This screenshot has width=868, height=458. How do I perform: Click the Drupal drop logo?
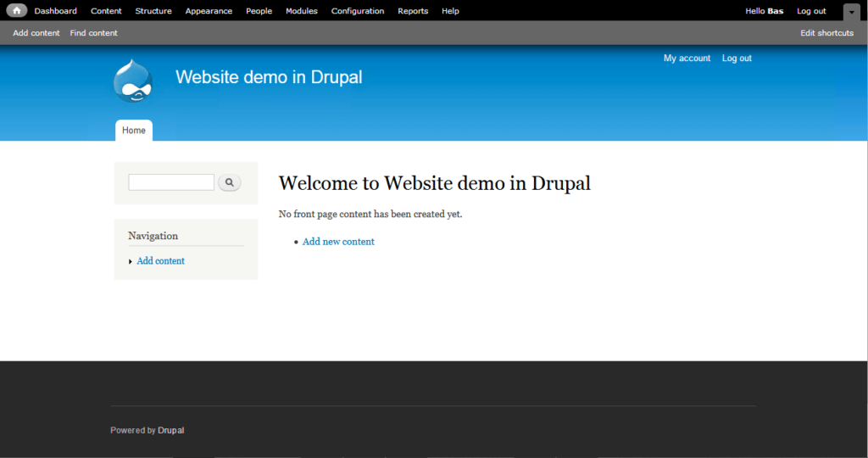[x=133, y=81]
